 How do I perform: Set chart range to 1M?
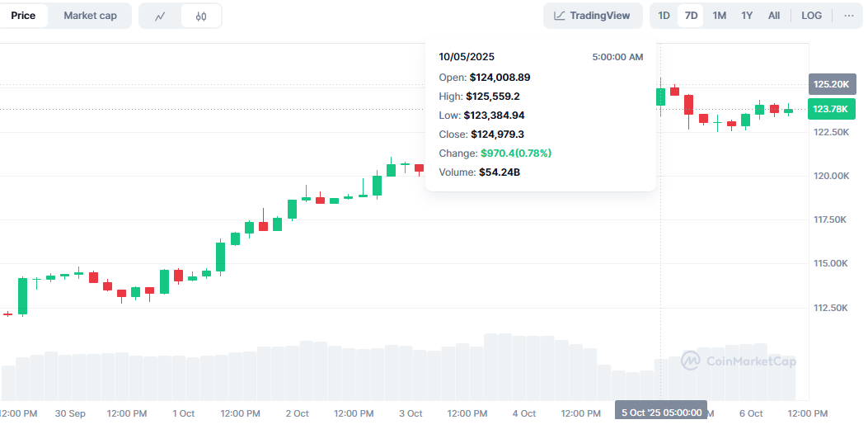(719, 16)
